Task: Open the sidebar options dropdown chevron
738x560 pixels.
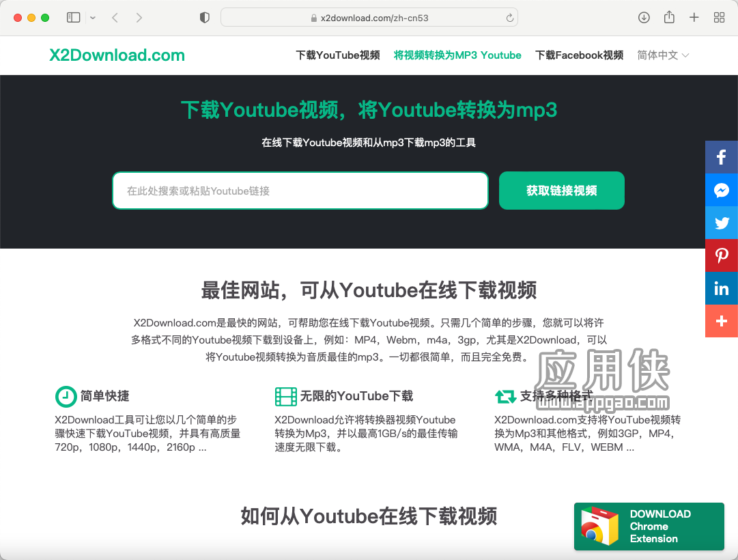Action: (93, 18)
